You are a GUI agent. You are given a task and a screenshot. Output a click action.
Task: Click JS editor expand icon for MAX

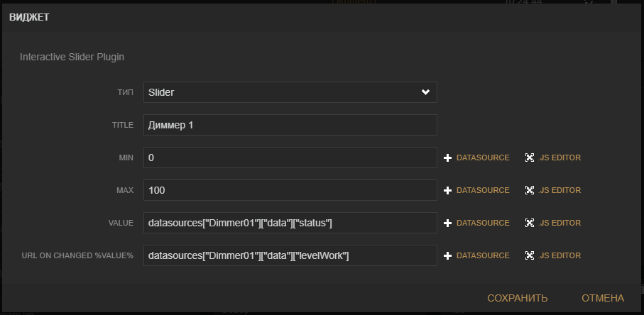[530, 191]
